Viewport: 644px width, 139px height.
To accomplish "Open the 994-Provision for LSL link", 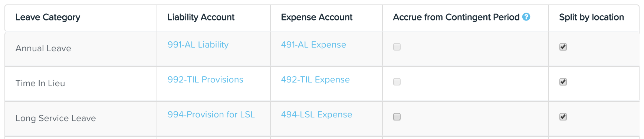I will [x=211, y=114].
